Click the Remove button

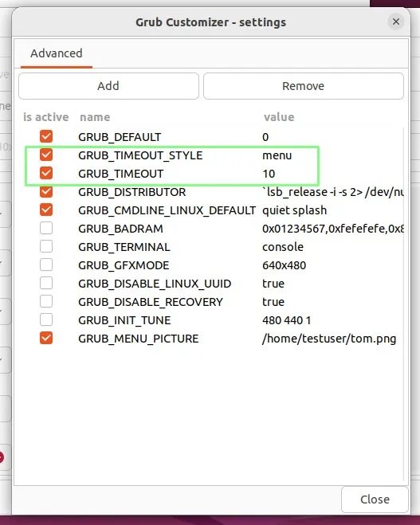tap(304, 86)
